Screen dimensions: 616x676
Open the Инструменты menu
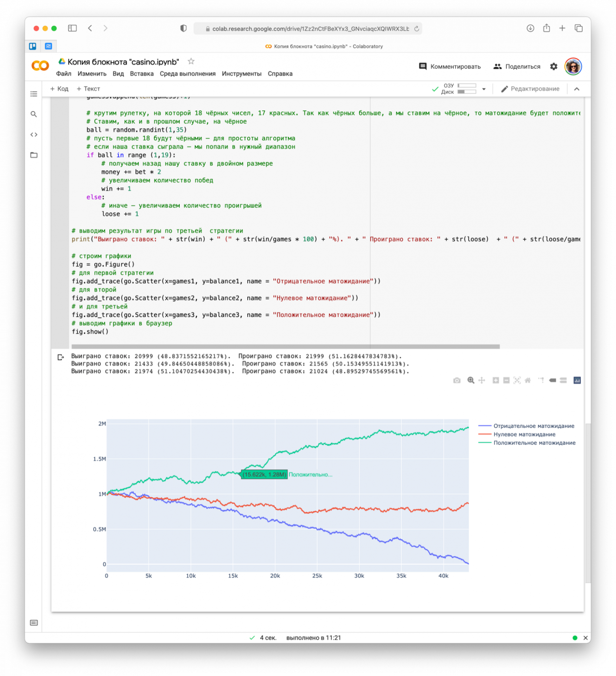242,74
